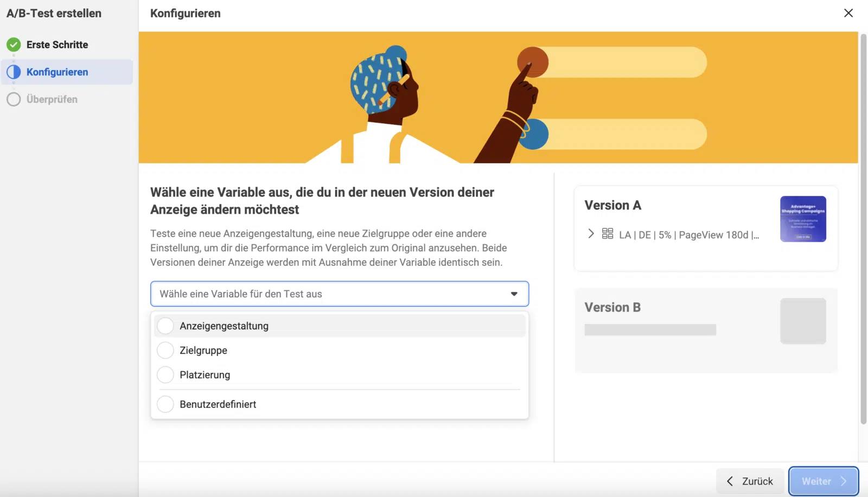Open the variable selection dropdown field

click(331, 294)
